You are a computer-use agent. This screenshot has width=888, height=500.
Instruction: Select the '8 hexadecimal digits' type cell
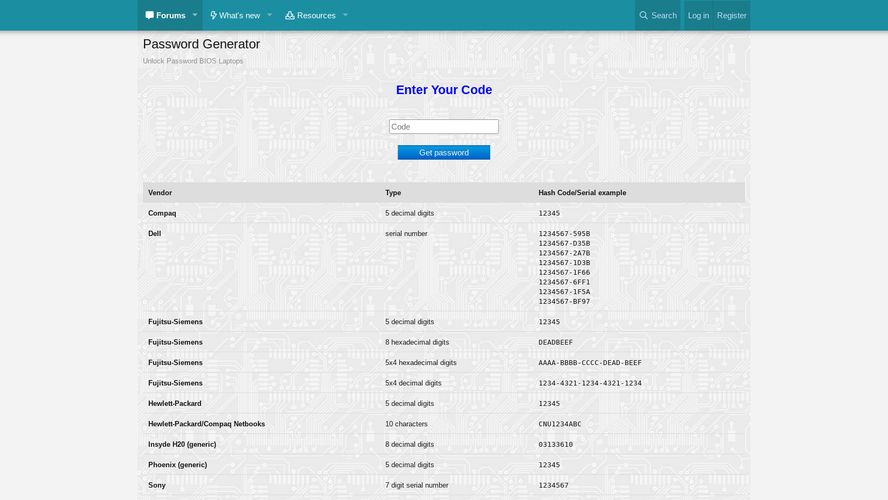[x=417, y=342]
